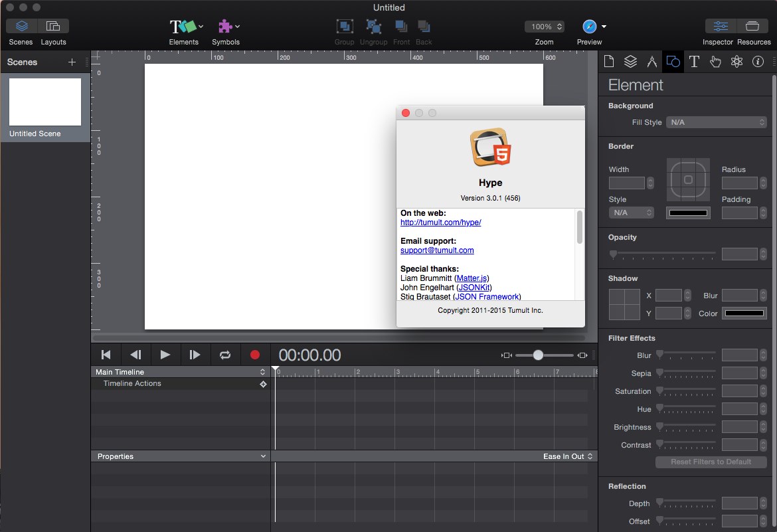Open the Matter.js link

[472, 278]
